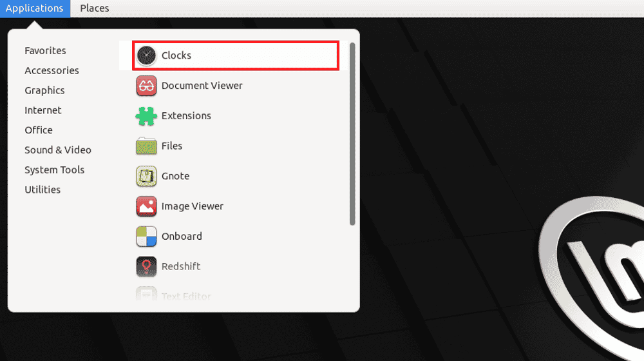644x361 pixels.
Task: Open the Clocks app icon
Action: pos(146,55)
